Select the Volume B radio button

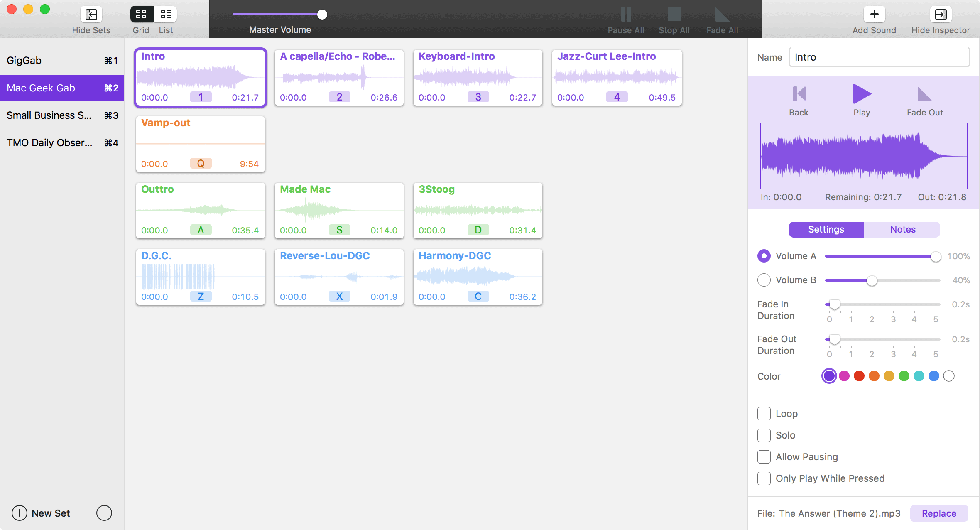764,280
